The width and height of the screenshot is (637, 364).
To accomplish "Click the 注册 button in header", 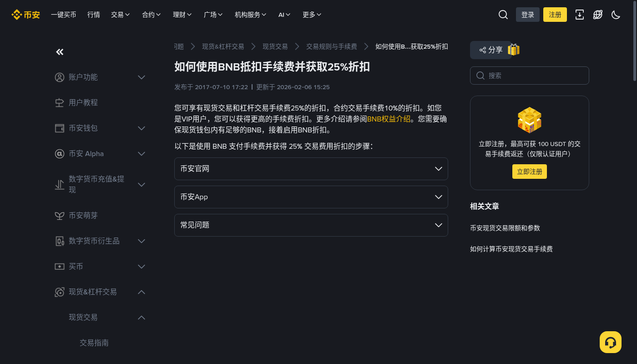I will coord(555,15).
